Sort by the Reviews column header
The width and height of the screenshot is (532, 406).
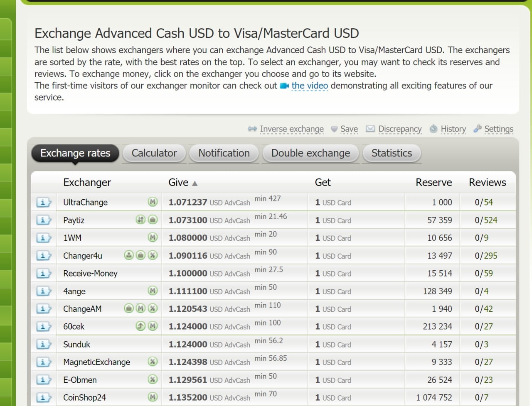coord(488,182)
